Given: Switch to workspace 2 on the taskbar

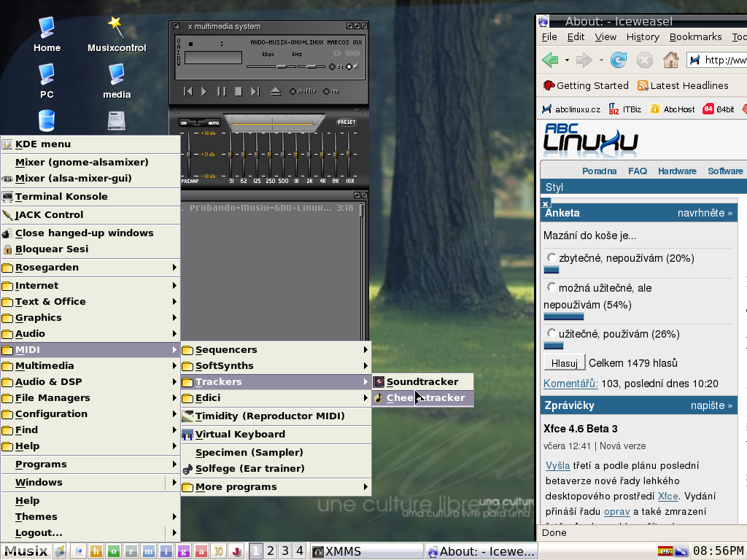Looking at the screenshot, I should click(270, 551).
